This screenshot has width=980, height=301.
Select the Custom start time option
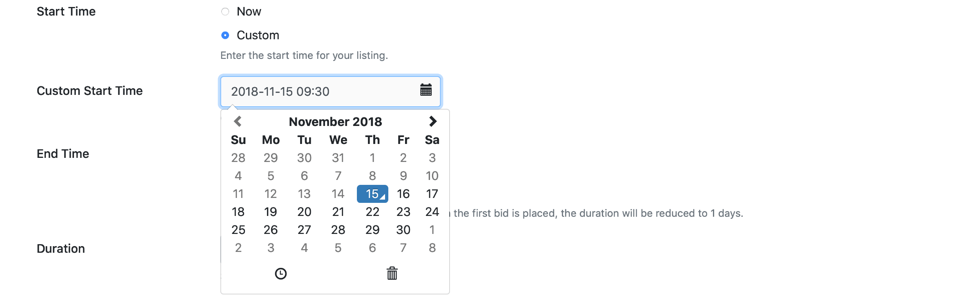click(x=225, y=35)
